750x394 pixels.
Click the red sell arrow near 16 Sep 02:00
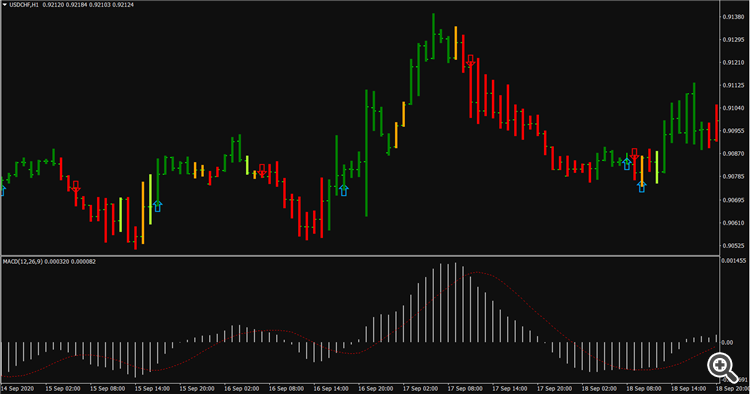click(262, 170)
